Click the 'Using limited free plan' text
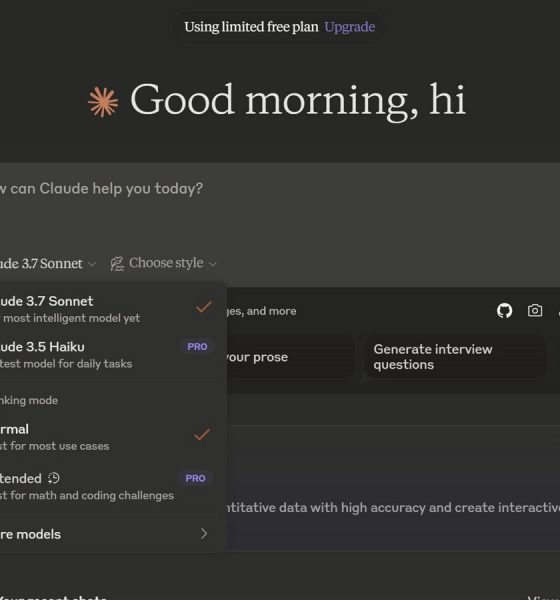560x600 pixels. (x=251, y=27)
